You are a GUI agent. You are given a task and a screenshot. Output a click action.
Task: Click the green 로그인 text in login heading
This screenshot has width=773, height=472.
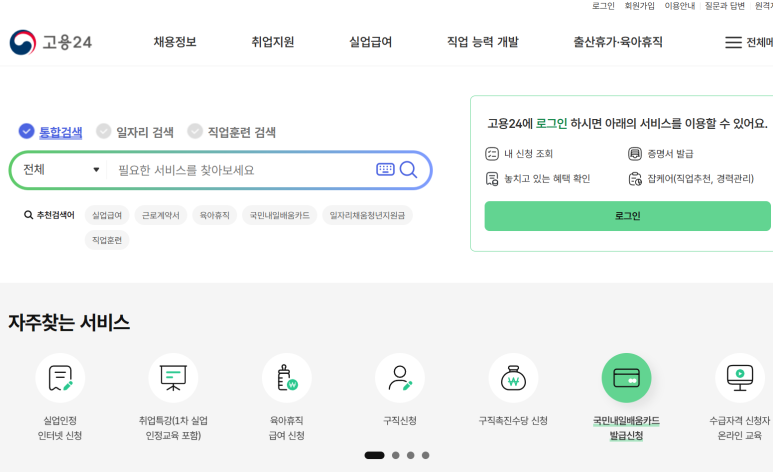(x=552, y=123)
